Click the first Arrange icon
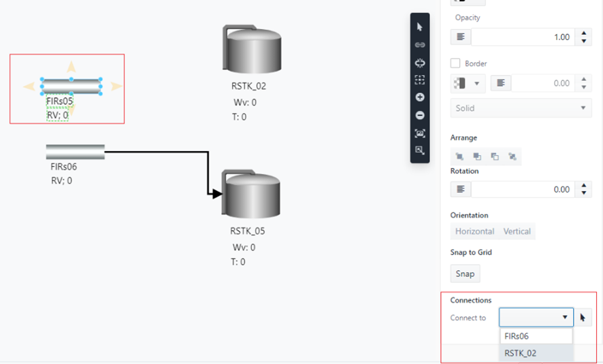 pos(460,156)
